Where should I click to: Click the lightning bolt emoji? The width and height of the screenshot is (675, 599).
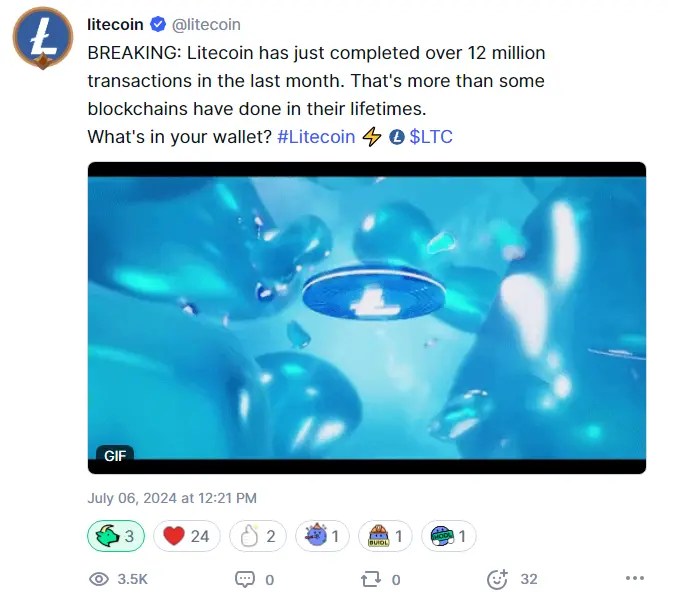click(x=372, y=137)
